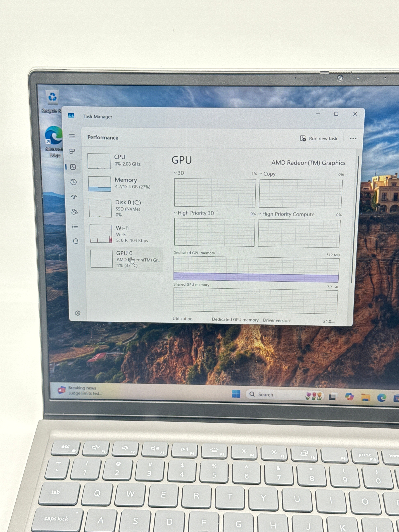The image size is (399, 532).
Task: Select the Performance page icon in sidebar
Action: point(73,167)
